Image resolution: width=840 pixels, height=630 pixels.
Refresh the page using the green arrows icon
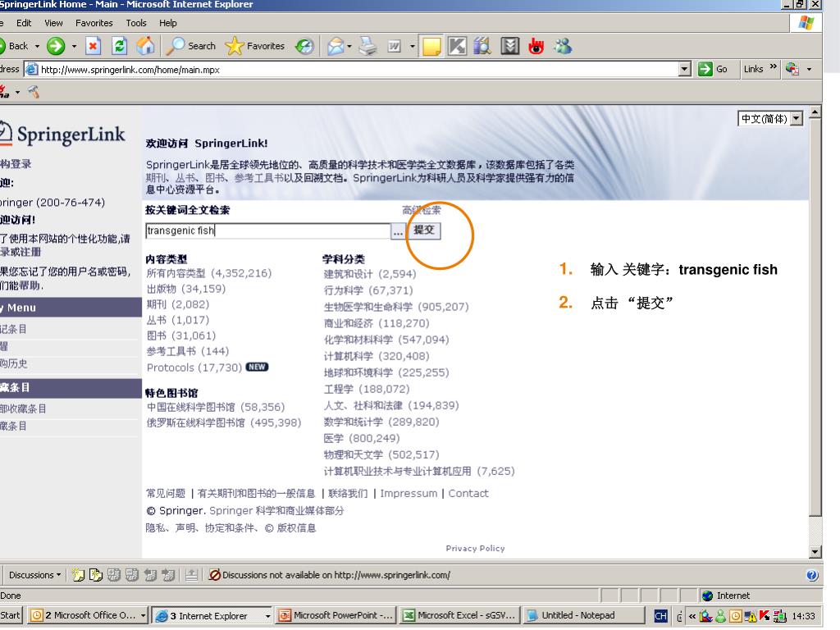tap(119, 47)
